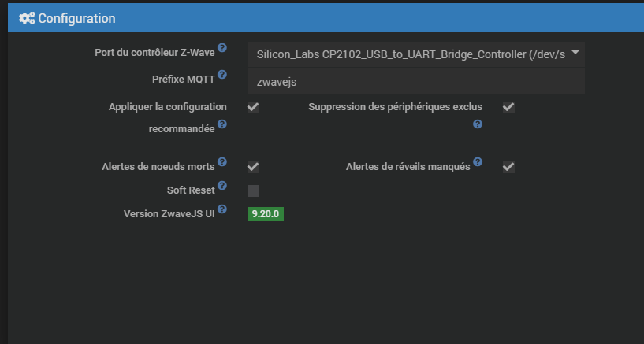The image size is (644, 344).
Task: Toggle Suppression des périphériques exclus checkbox
Action: coord(508,107)
